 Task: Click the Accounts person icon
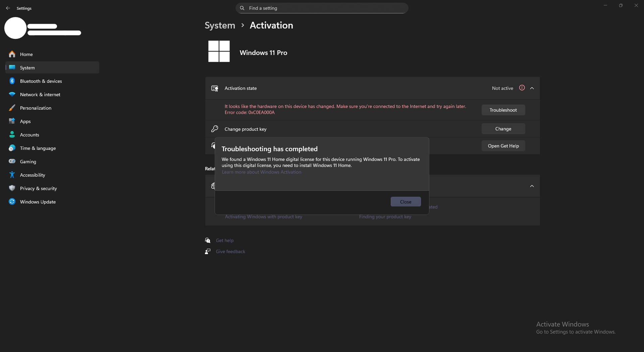[x=12, y=134]
